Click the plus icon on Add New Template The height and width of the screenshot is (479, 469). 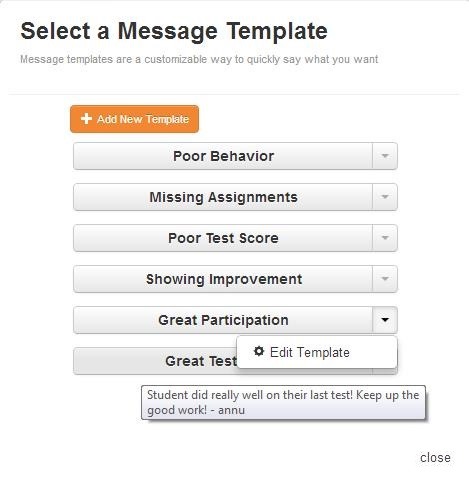(x=86, y=119)
